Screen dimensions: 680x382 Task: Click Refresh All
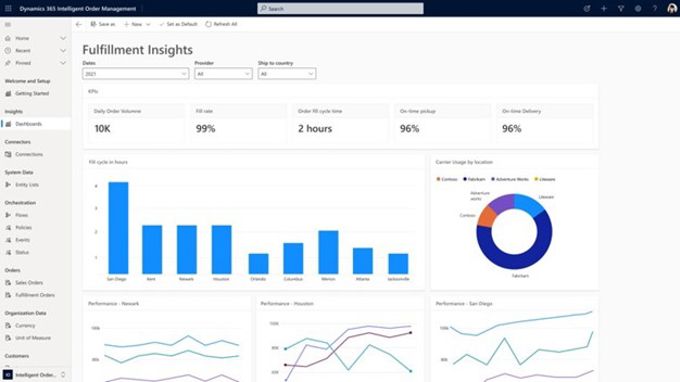(221, 24)
